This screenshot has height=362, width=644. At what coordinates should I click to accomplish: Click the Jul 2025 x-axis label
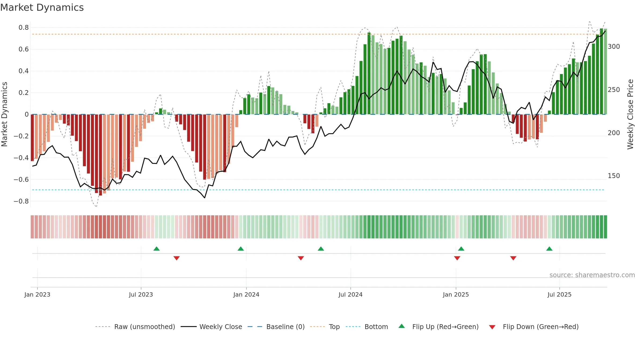pyautogui.click(x=559, y=294)
